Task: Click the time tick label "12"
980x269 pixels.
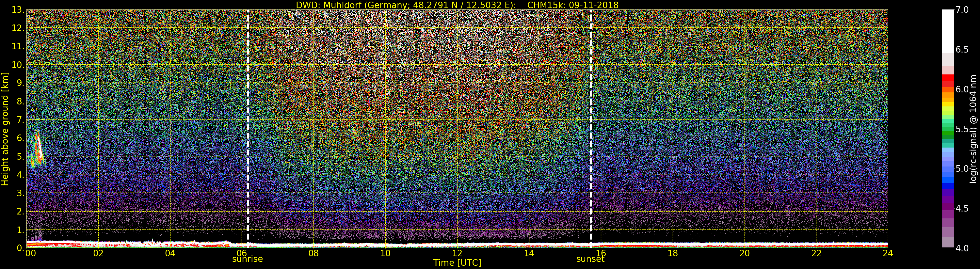Action: 457,253
